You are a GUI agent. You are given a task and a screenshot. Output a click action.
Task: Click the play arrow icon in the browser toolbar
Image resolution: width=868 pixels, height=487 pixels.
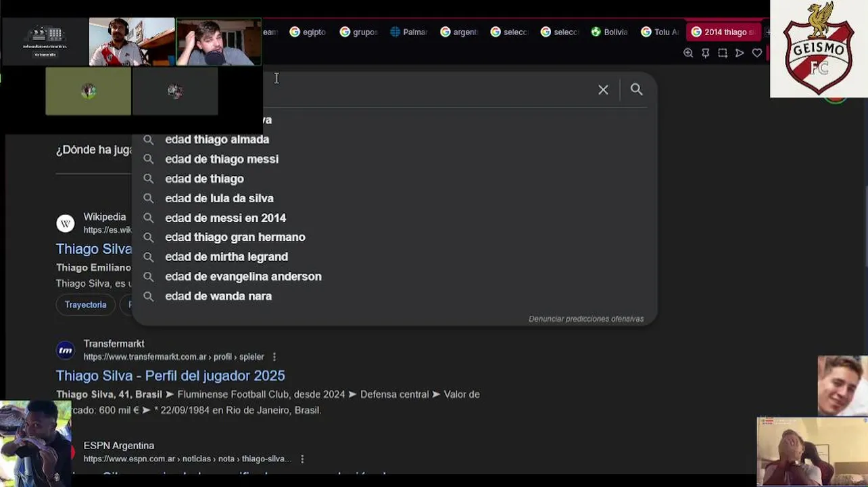(740, 53)
